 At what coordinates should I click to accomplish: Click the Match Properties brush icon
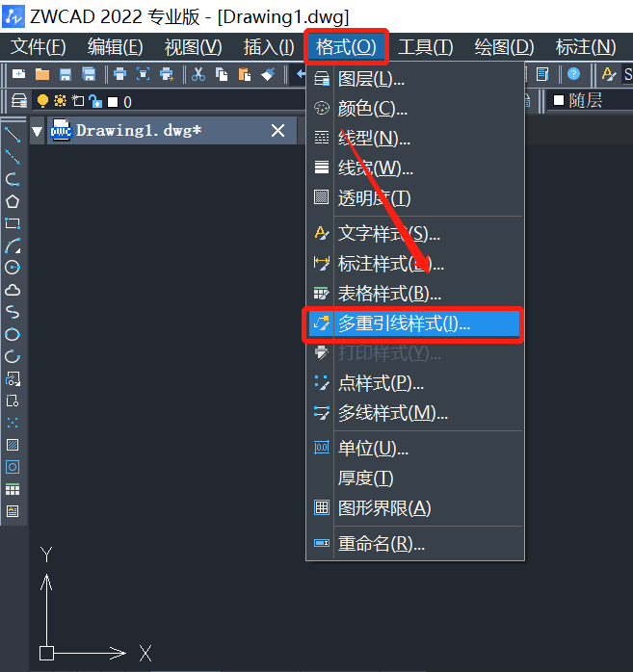268,74
